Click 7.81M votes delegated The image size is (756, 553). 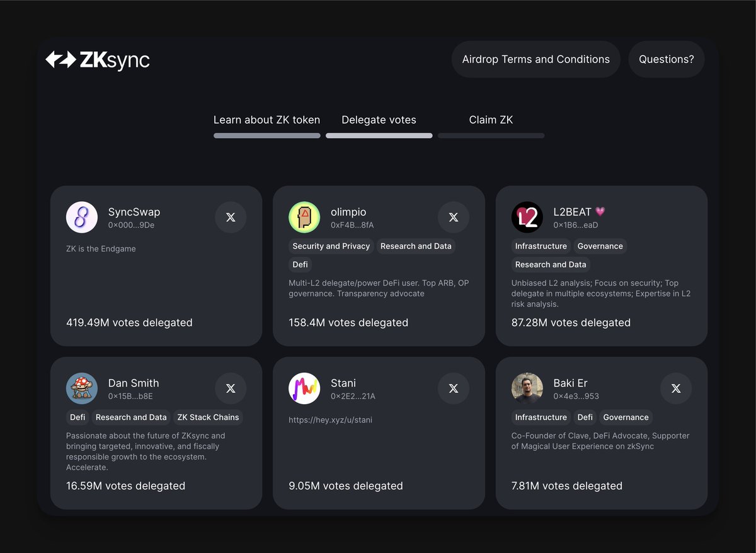pyautogui.click(x=567, y=486)
